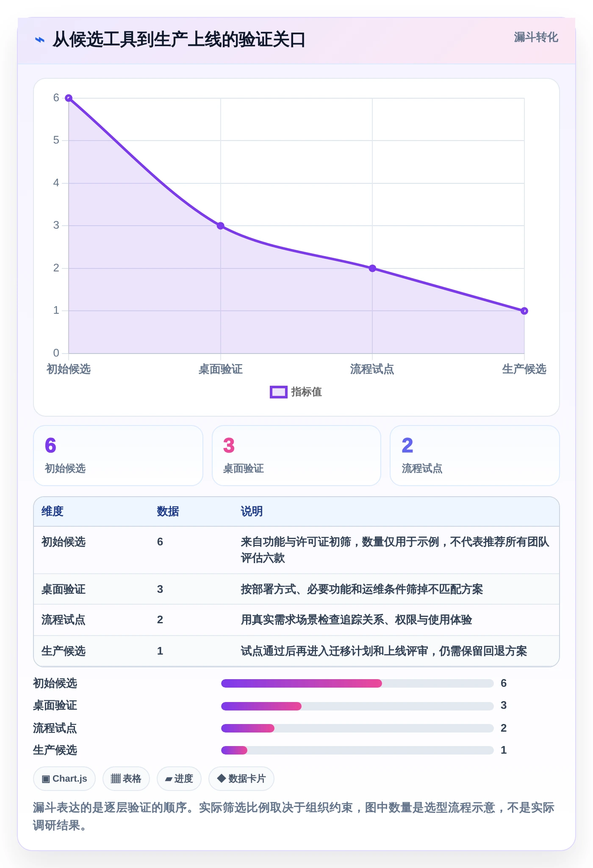The image size is (593, 868).
Task: Click the 生产候选 progress bar
Action: click(357, 751)
